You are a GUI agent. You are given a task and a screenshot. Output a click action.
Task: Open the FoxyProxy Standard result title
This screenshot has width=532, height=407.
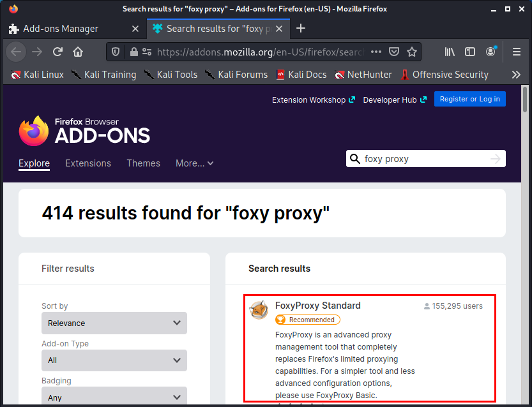coord(317,306)
